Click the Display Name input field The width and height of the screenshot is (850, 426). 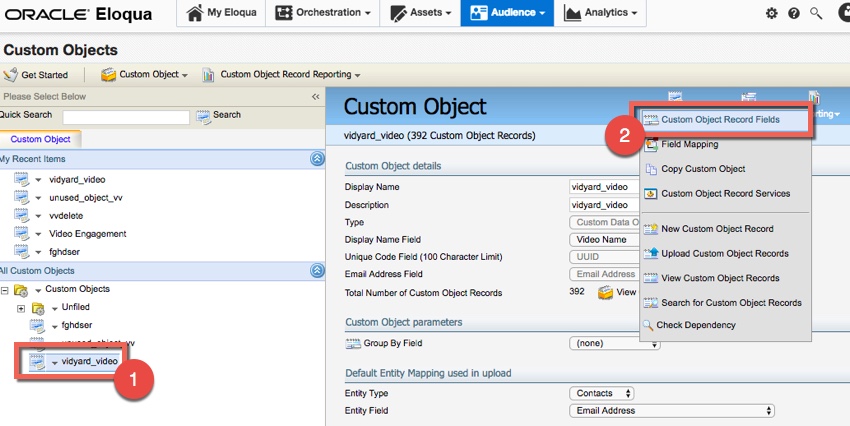tap(604, 187)
